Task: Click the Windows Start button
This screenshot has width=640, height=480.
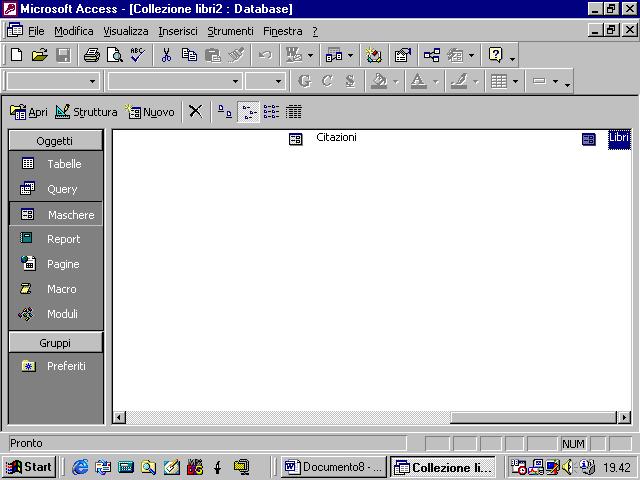Action: tap(29, 467)
